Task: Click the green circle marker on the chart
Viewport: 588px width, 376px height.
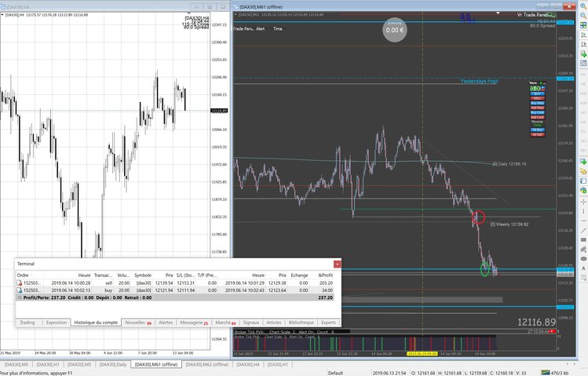Action: coord(485,270)
